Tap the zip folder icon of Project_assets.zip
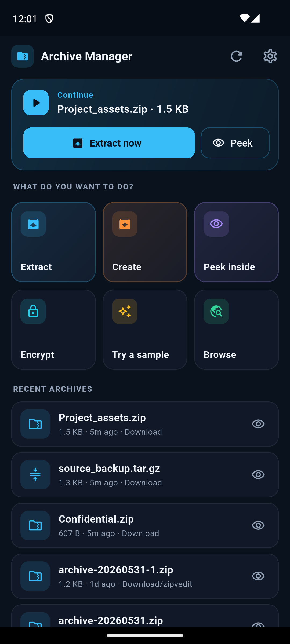The height and width of the screenshot is (644, 290). [35, 424]
